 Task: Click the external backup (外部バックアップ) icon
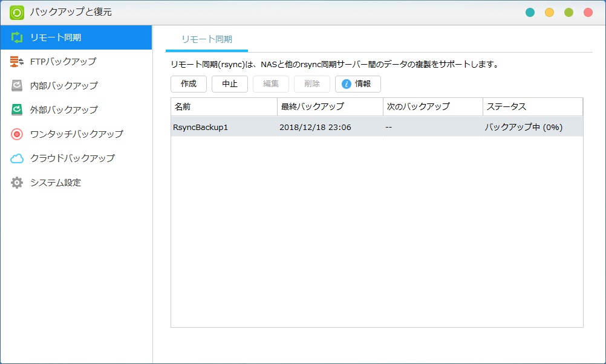tap(17, 110)
